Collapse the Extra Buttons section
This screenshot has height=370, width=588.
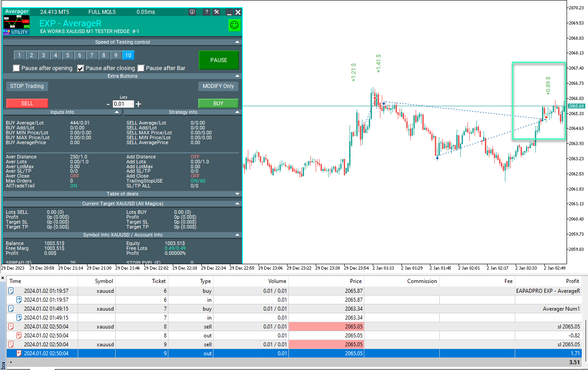(x=238, y=76)
